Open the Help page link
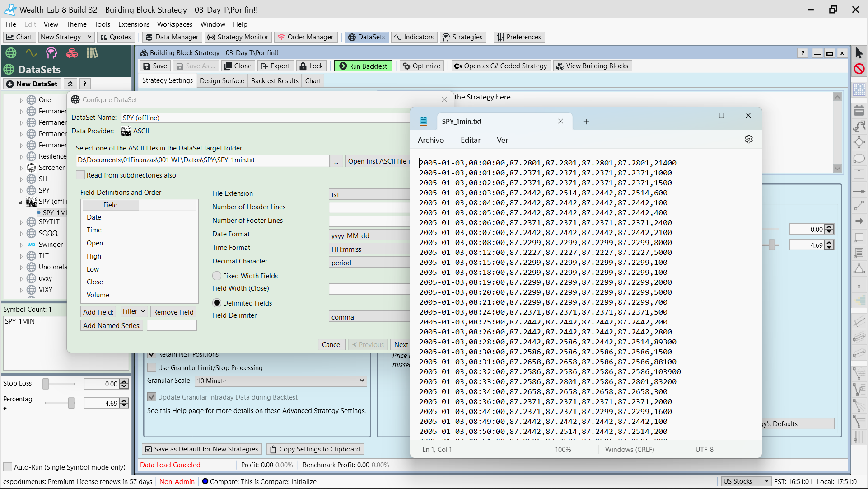The image size is (868, 489). (x=188, y=411)
